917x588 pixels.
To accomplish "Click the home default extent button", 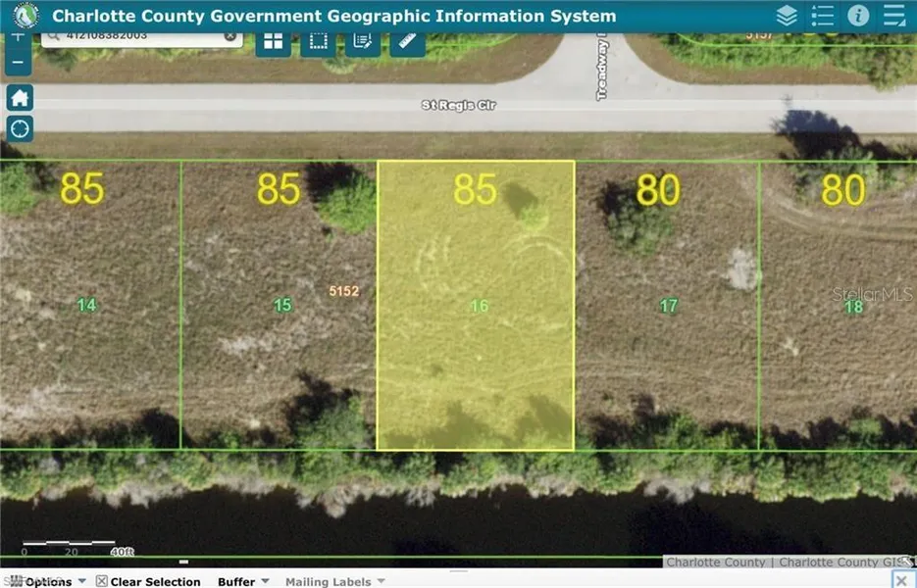I will [20, 97].
